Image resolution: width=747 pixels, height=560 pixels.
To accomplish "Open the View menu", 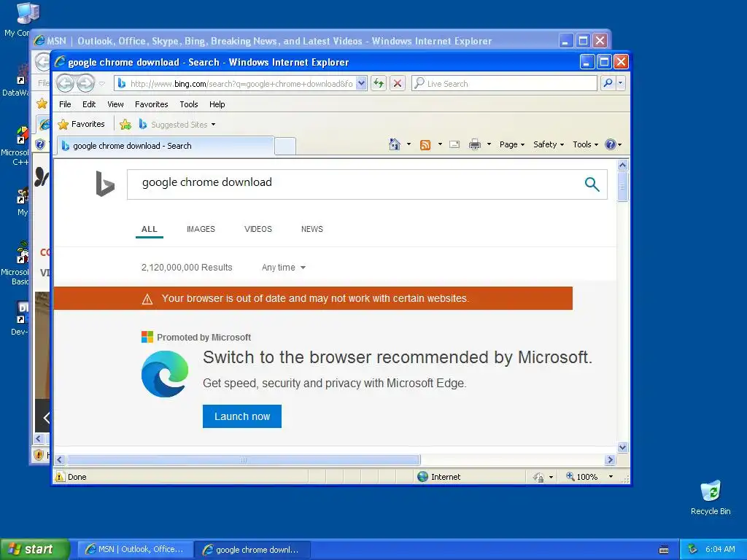I will pyautogui.click(x=115, y=104).
